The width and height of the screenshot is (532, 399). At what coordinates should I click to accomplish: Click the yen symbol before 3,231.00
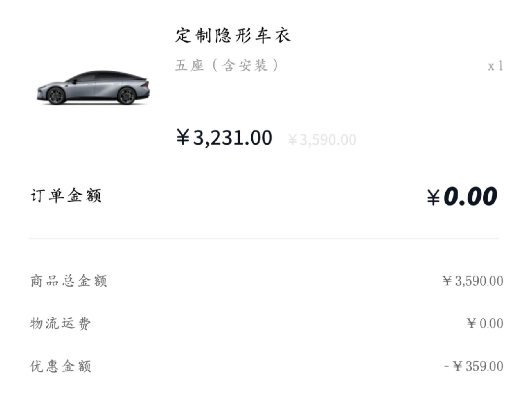(x=182, y=138)
